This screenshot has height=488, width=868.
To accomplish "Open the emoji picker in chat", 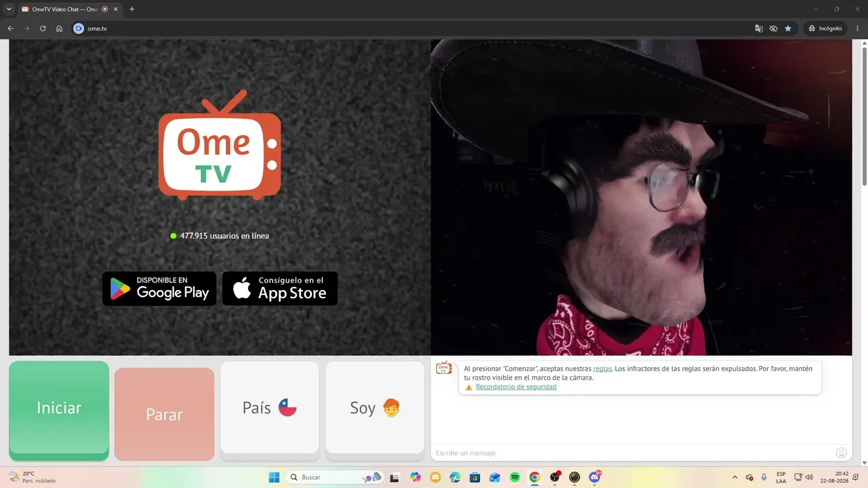I will [x=842, y=453].
